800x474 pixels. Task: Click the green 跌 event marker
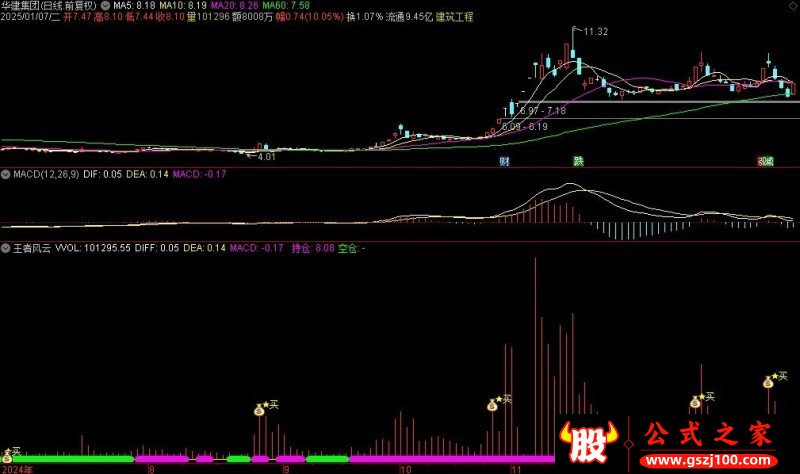pos(578,161)
